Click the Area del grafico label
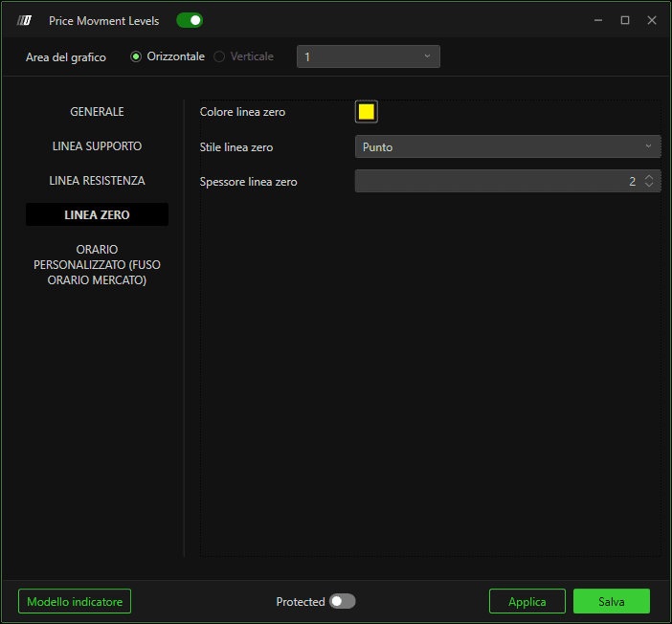The width and height of the screenshot is (672, 624). (x=65, y=57)
